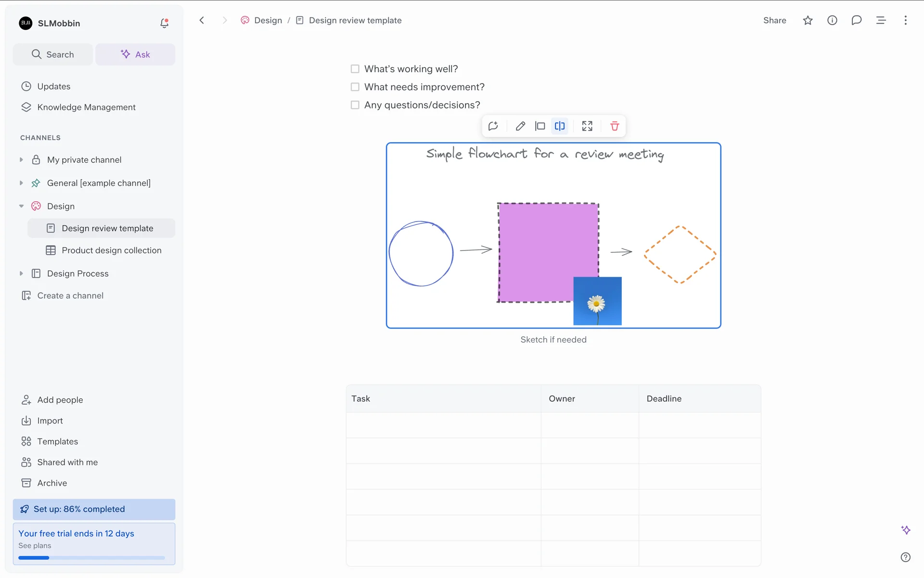Expand My private channel tree
Viewport: 924px width, 578px height.
[21, 160]
